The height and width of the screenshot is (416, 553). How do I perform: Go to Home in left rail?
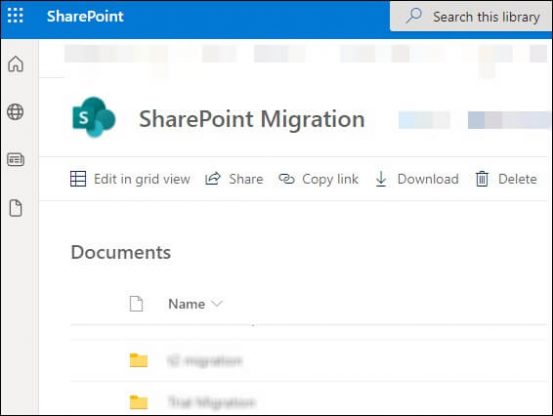pyautogui.click(x=16, y=64)
